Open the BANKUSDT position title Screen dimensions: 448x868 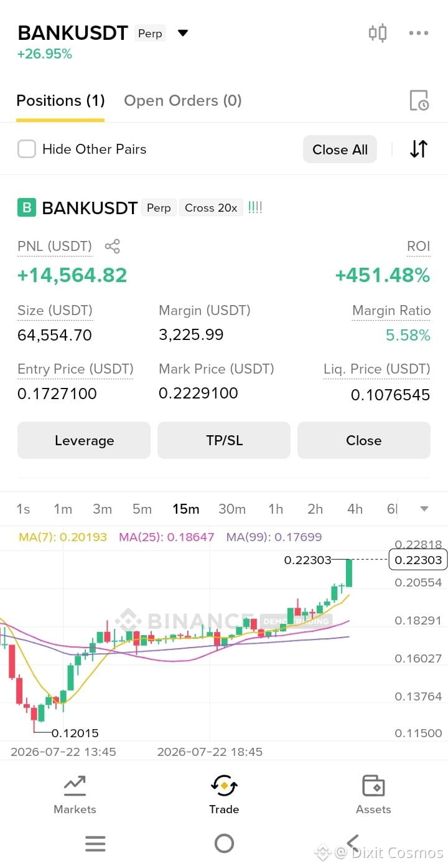pyautogui.click(x=90, y=208)
